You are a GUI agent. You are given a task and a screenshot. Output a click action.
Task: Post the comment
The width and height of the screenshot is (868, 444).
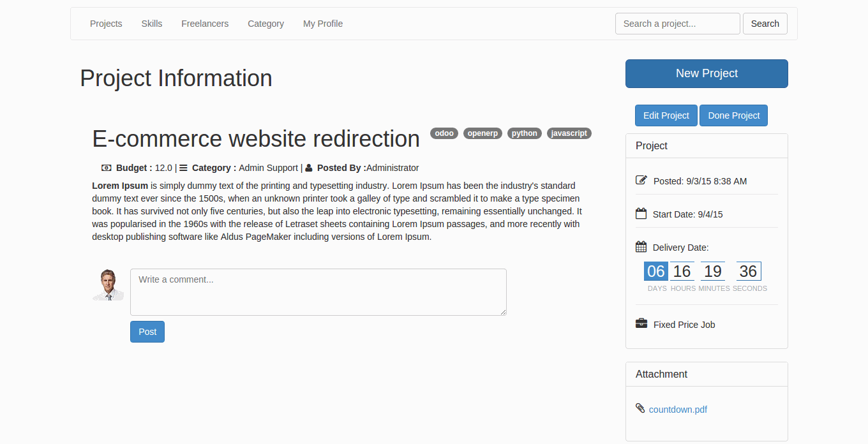(x=147, y=332)
